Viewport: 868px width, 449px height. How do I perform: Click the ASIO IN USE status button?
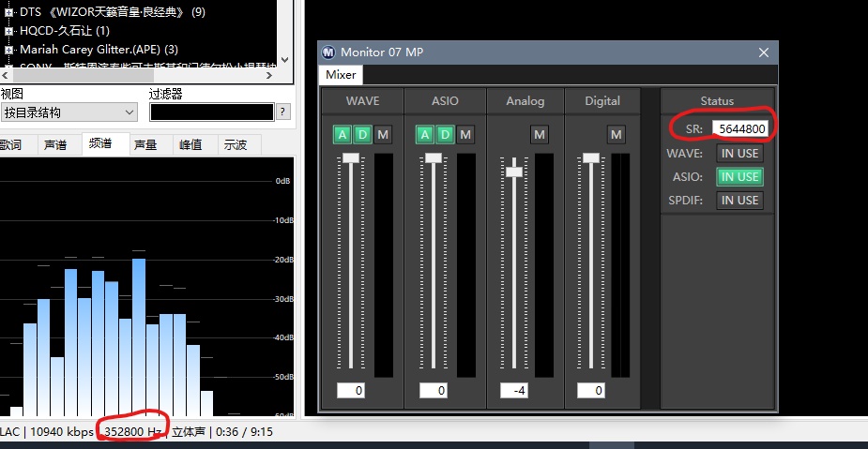tap(739, 176)
